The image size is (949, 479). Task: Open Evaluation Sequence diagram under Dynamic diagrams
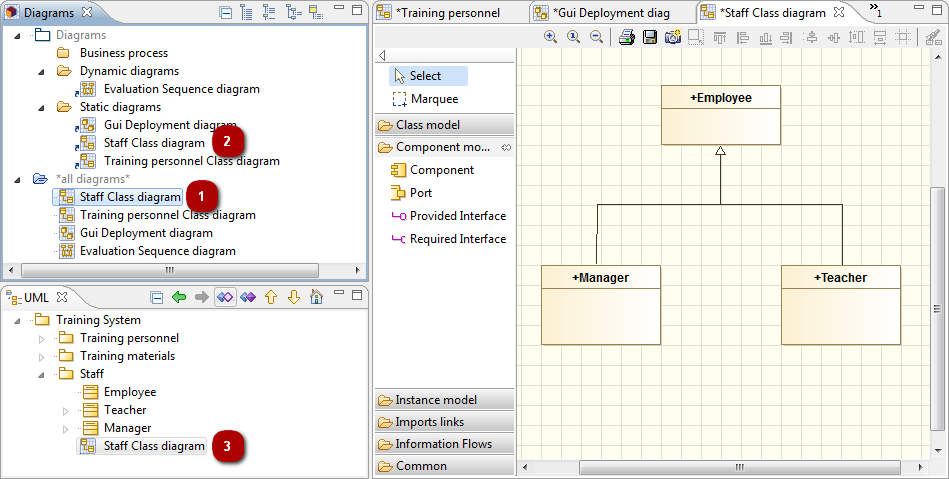pos(182,89)
